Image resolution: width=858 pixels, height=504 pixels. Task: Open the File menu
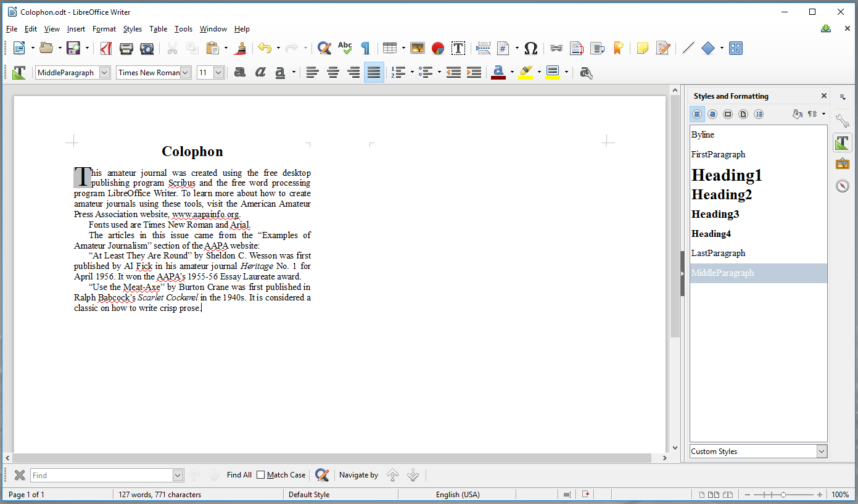tap(12, 29)
